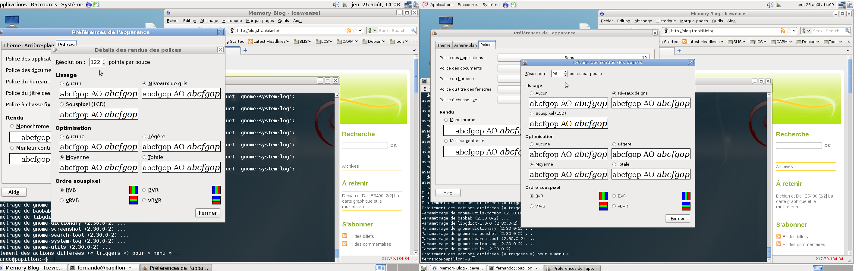Viewport: 868px width, 271px height.
Task: Click the Résolution field showing 122
Action: pyautogui.click(x=95, y=62)
